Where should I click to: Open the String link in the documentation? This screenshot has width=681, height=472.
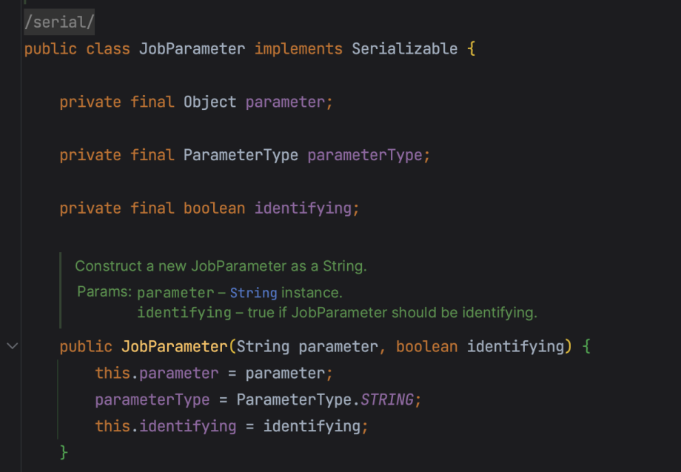tap(253, 293)
